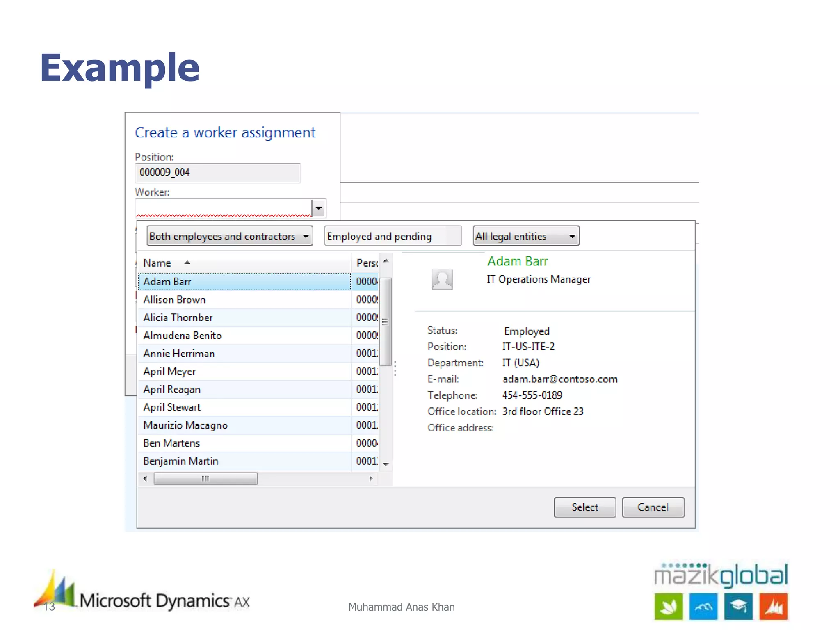Click the teal graduation cap icon
840x630 pixels.
coord(738,606)
